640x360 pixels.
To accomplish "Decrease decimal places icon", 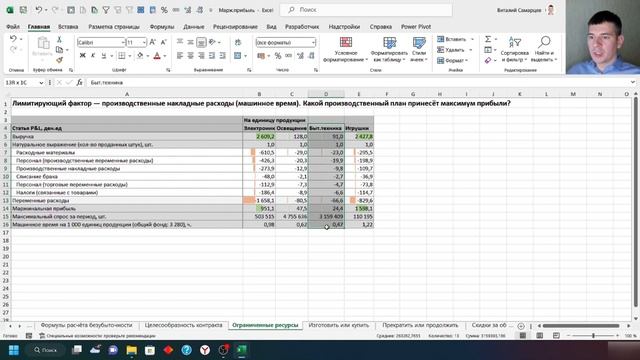I will pos(311,56).
